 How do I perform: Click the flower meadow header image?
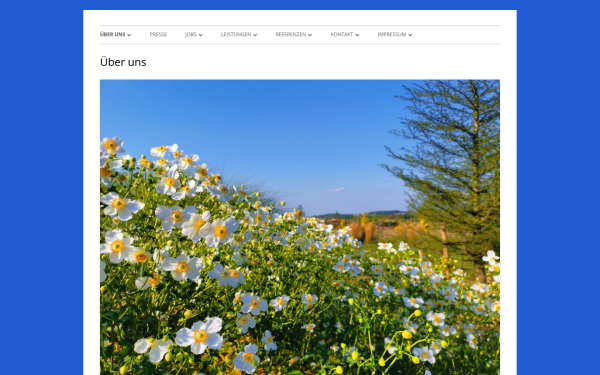300,227
